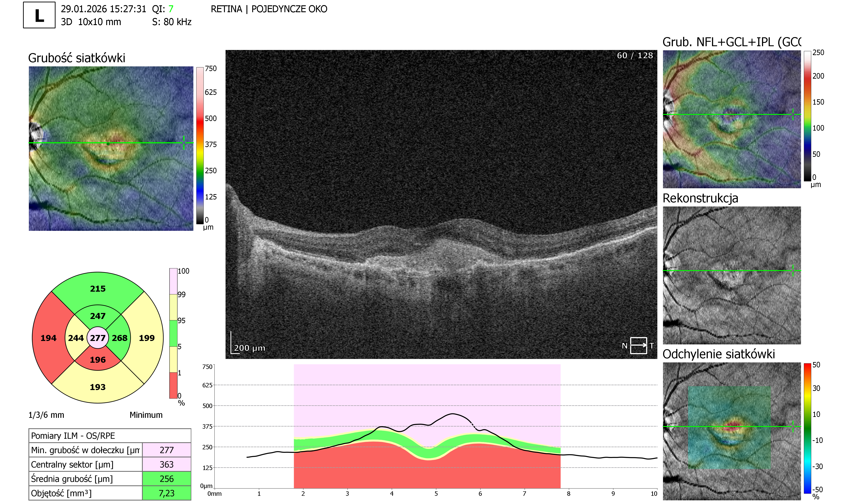The height and width of the screenshot is (504, 858).
Task: Click the Średnia grubość value 256
Action: coord(167,478)
